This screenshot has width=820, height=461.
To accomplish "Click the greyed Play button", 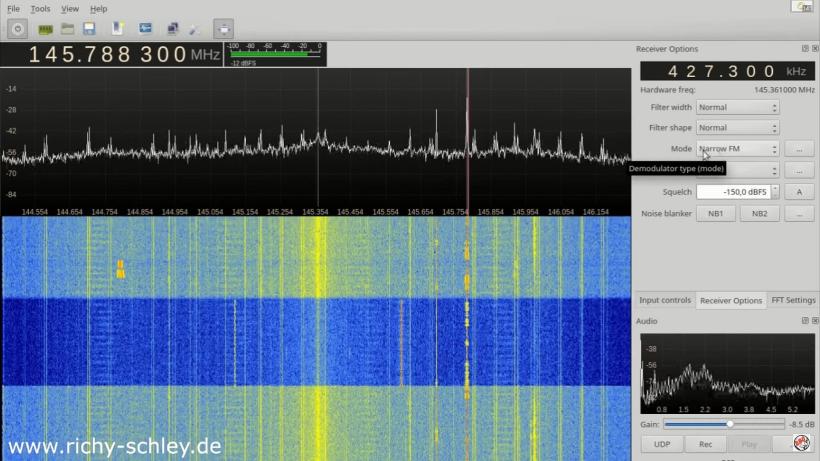I will [749, 444].
